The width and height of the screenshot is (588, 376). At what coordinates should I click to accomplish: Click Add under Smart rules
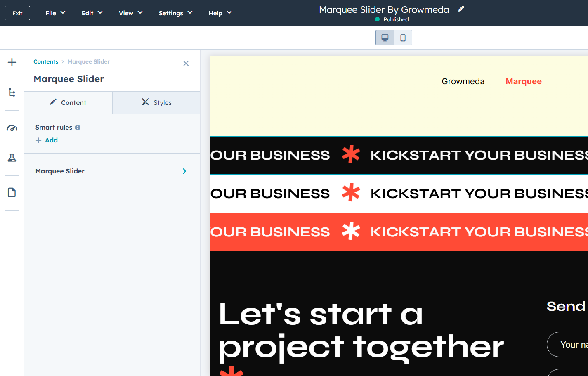(47, 140)
